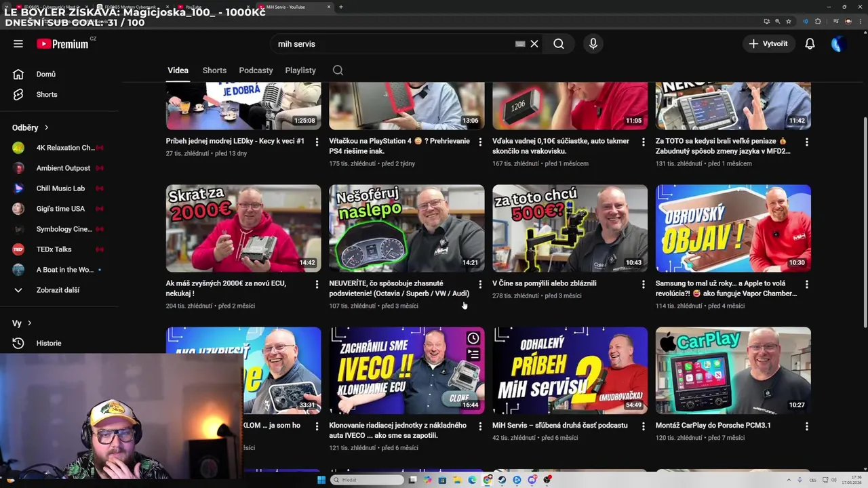This screenshot has height=488, width=868.
Task: Expand Zobrazit další subscriptions
Action: pos(59,290)
